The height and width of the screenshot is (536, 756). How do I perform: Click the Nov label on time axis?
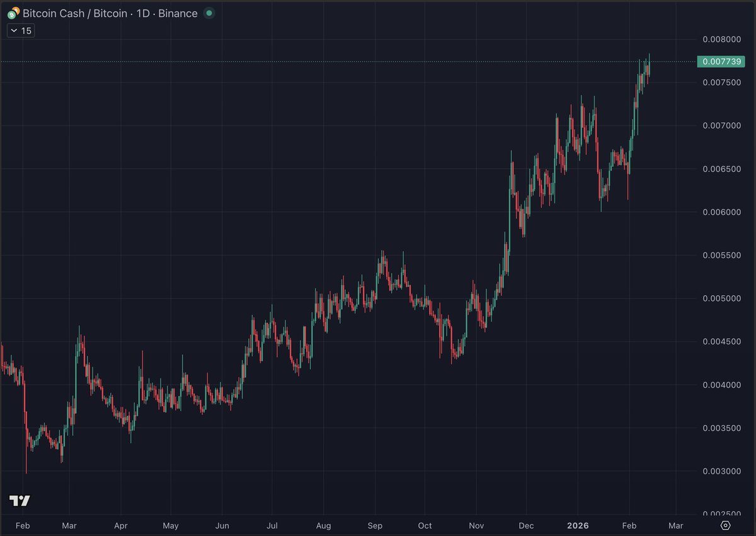tap(477, 525)
